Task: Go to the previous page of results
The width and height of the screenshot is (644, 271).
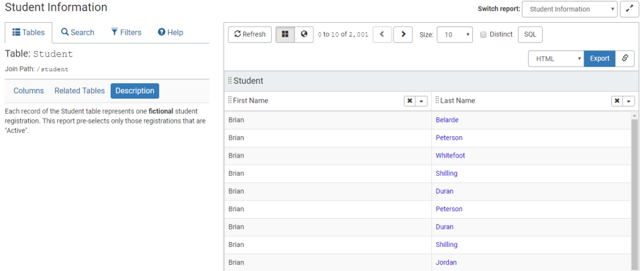Action: click(x=382, y=34)
